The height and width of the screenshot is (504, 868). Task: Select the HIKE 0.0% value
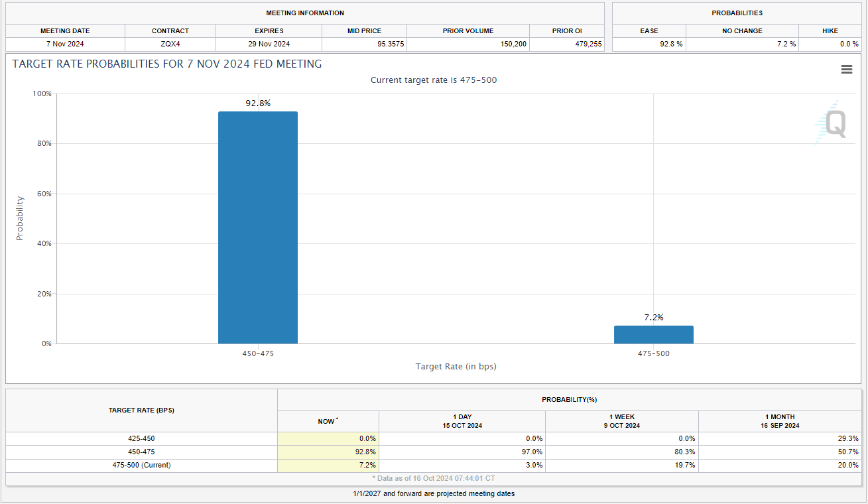click(848, 44)
